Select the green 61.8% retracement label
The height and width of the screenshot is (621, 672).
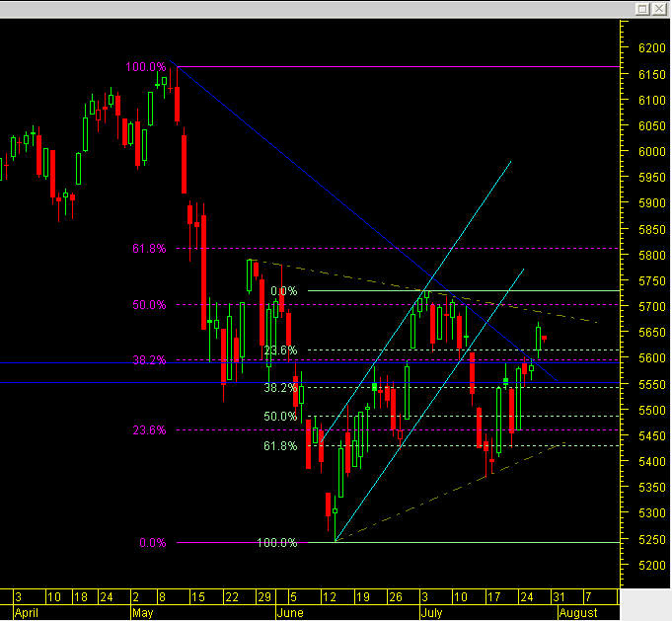pyautogui.click(x=280, y=446)
